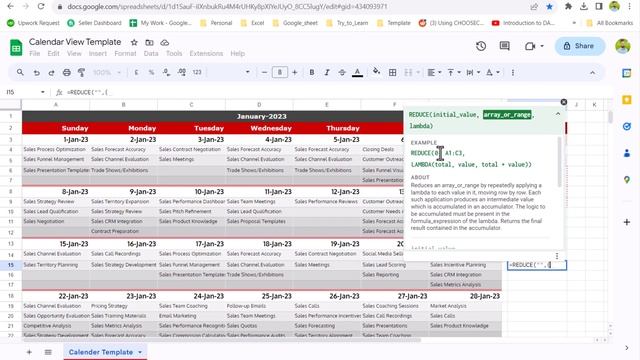Viewport: 640px width, 360px height.
Task: Open Tasks side panel icon
Action: coord(627,127)
